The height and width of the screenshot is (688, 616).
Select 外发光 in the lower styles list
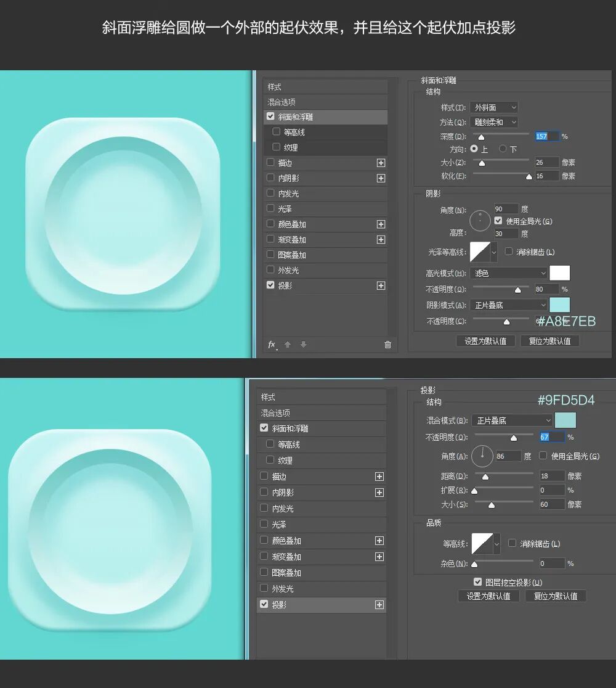pos(322,589)
